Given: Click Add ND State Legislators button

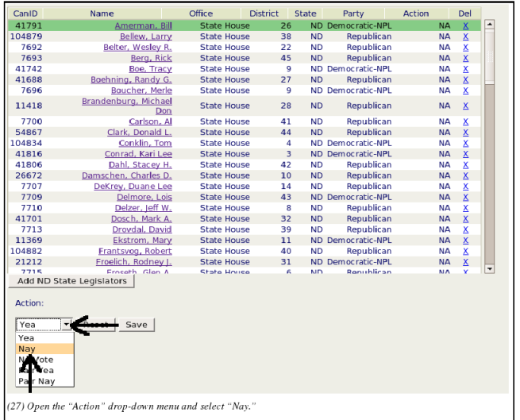Looking at the screenshot, I should (71, 281).
